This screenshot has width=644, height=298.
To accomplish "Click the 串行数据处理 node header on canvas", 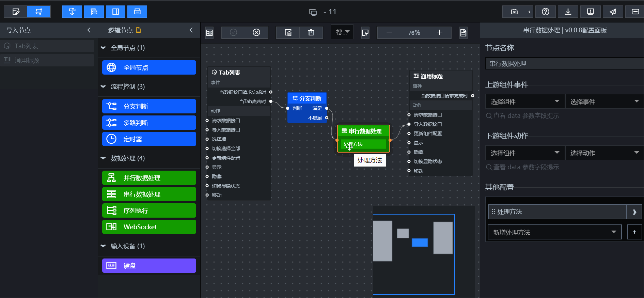I will pyautogui.click(x=363, y=131).
